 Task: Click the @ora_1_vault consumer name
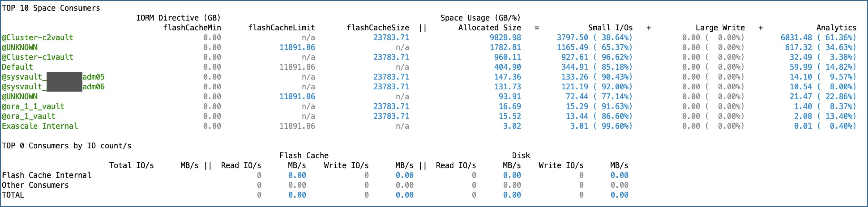tap(29, 116)
